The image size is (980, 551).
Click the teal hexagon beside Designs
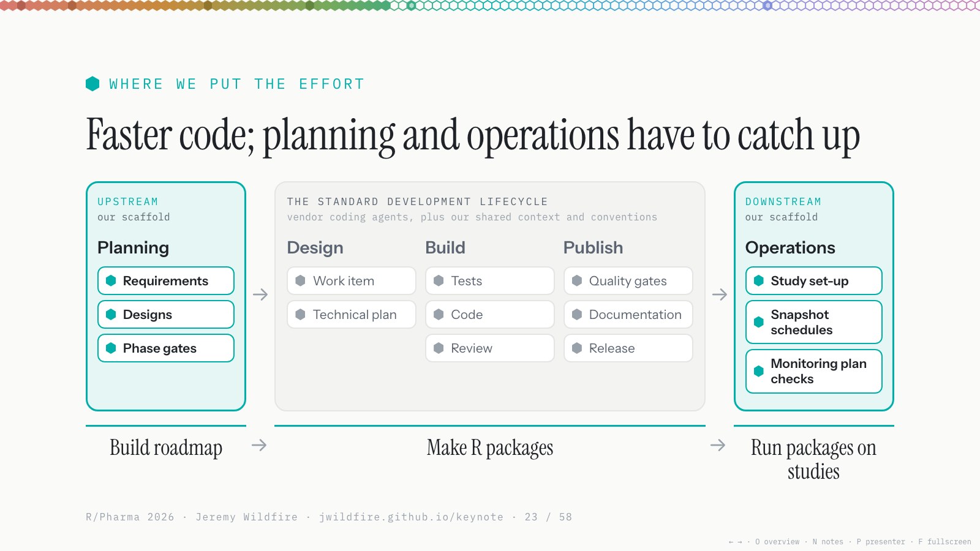coord(111,314)
